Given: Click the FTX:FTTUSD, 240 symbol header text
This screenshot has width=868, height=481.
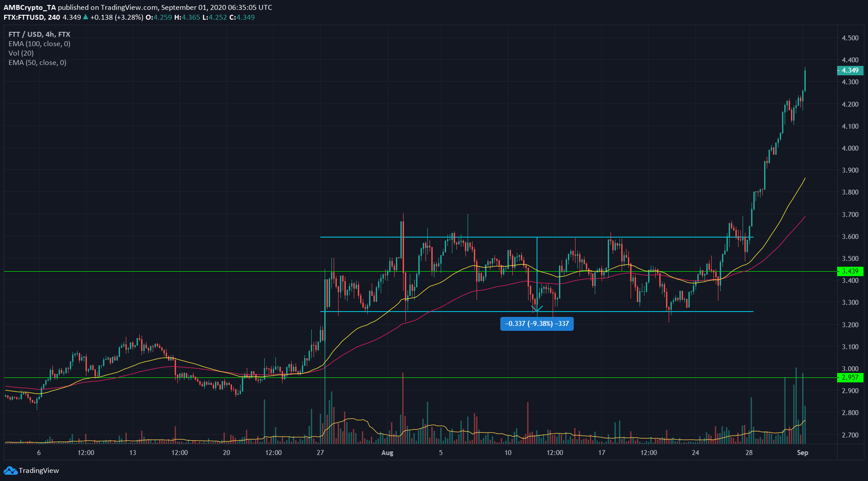Looking at the screenshot, I should [32, 17].
